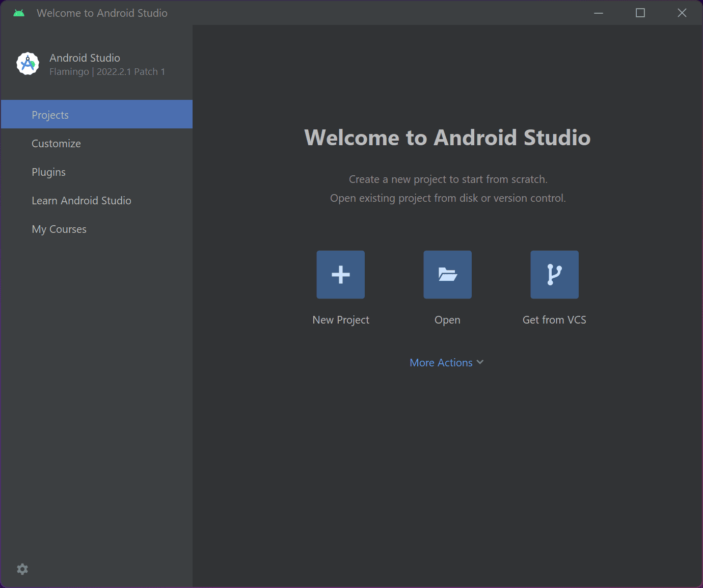Maximize the Welcome window
The image size is (703, 588).
click(640, 13)
